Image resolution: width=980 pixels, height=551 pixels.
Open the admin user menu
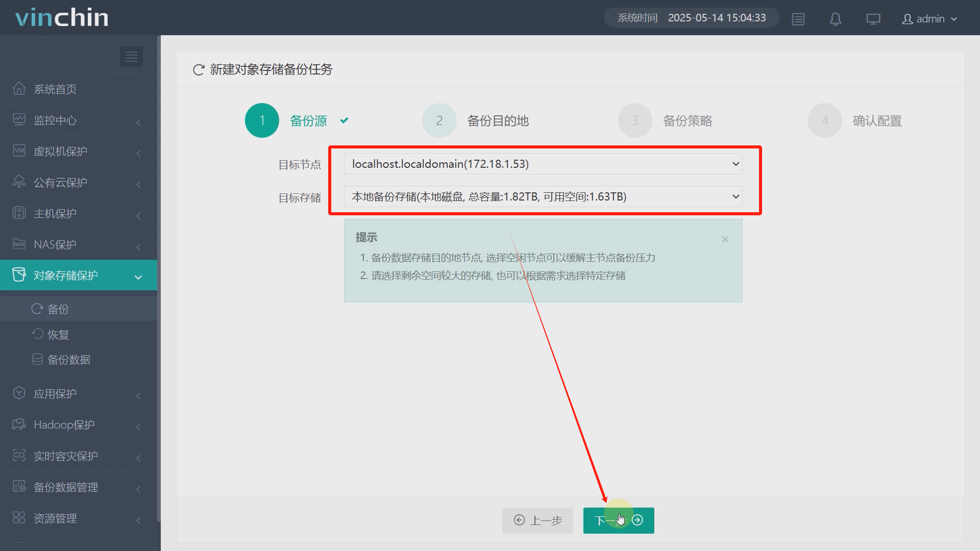929,19
